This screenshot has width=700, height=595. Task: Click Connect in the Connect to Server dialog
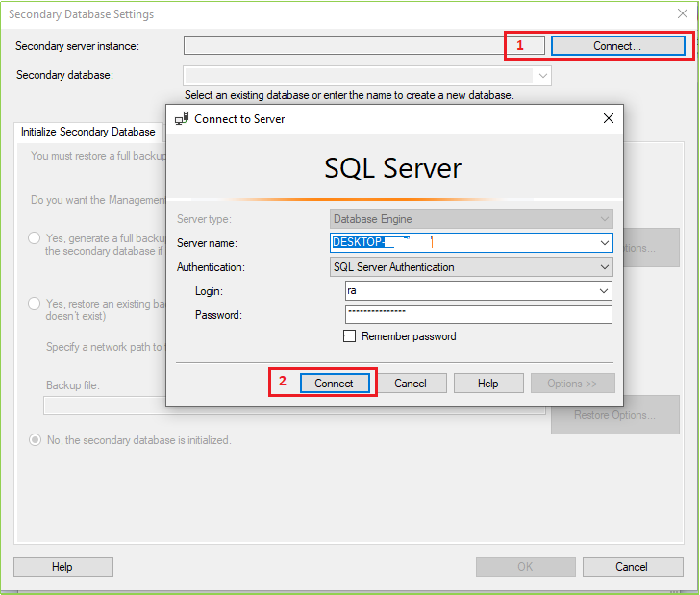(x=335, y=384)
